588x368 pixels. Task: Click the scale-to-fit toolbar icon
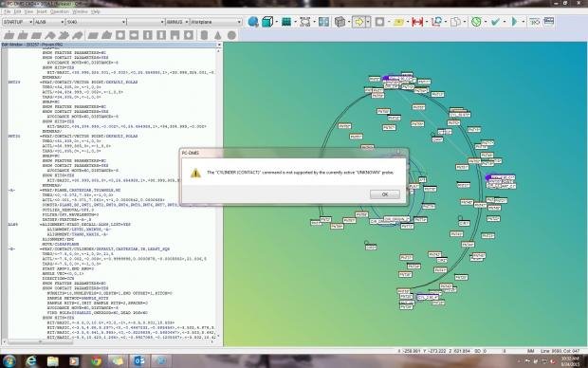[x=305, y=22]
